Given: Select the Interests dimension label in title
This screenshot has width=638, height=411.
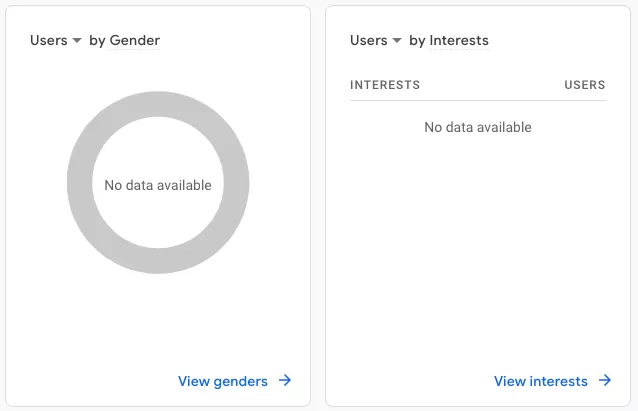Looking at the screenshot, I should tap(459, 40).
